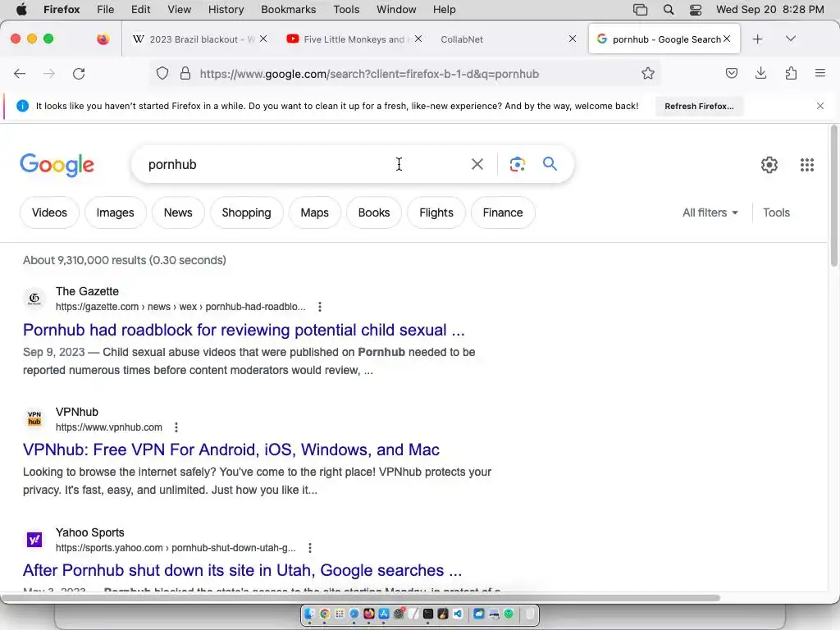Go back to the previous page
Screen dimensions: 840x630
(x=20, y=74)
